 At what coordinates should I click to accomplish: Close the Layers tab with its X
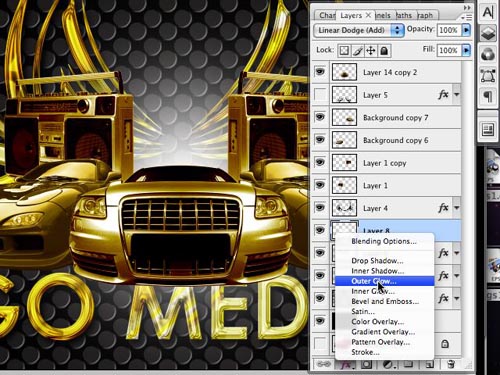368,15
